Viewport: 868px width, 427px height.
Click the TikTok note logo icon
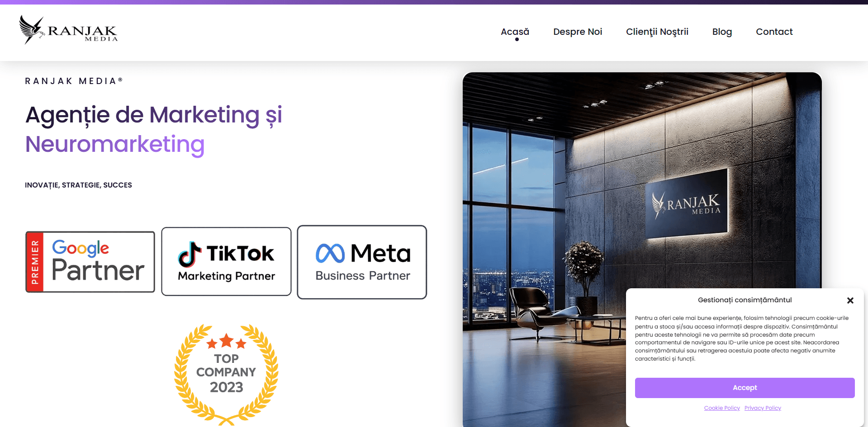click(190, 254)
